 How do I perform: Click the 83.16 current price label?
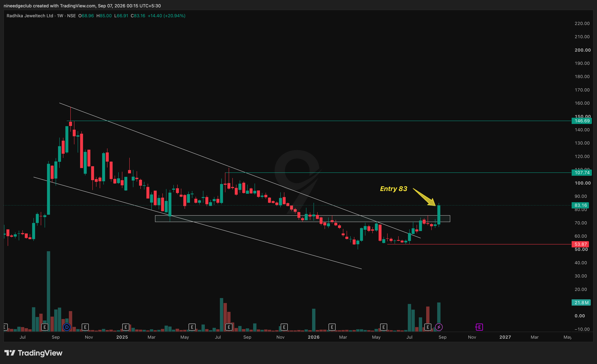click(x=580, y=205)
